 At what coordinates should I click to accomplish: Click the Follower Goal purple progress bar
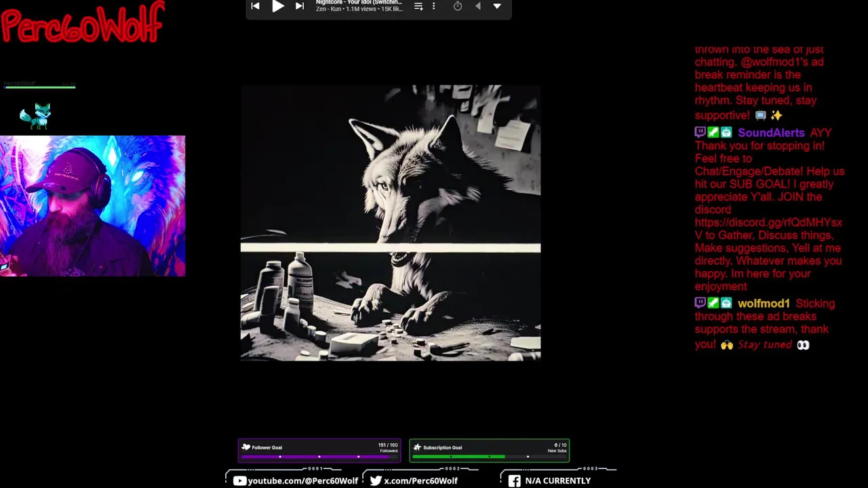click(319, 457)
